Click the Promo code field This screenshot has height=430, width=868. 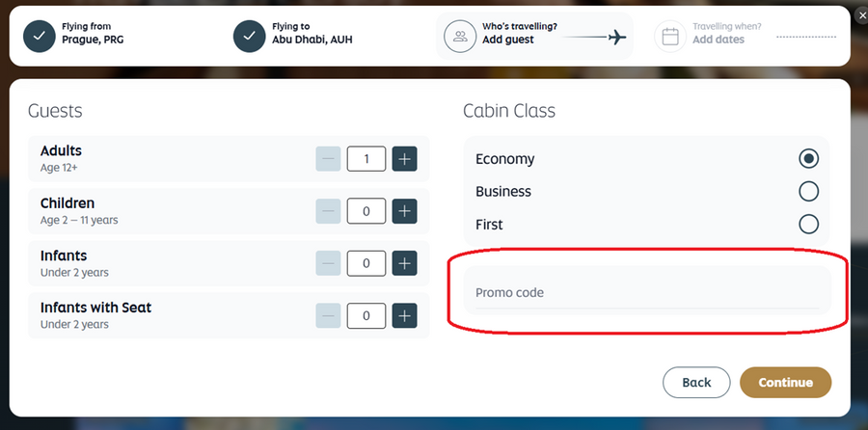[646, 292]
